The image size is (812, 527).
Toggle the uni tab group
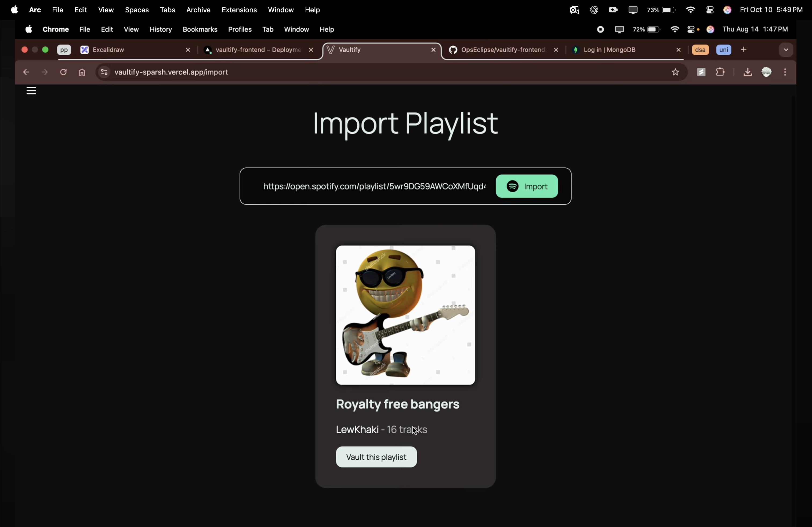[x=723, y=50]
